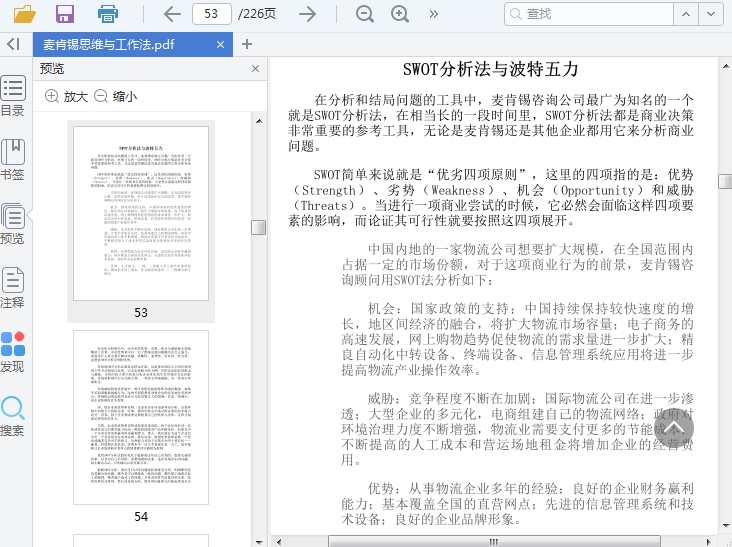Go to previous page with left arrow
Screen dimensions: 732x547
coord(172,14)
